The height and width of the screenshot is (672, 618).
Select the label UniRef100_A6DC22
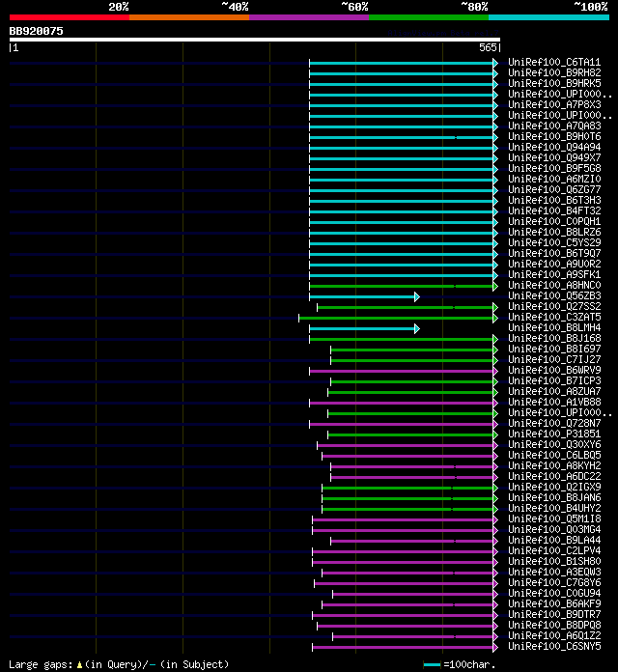(x=554, y=476)
